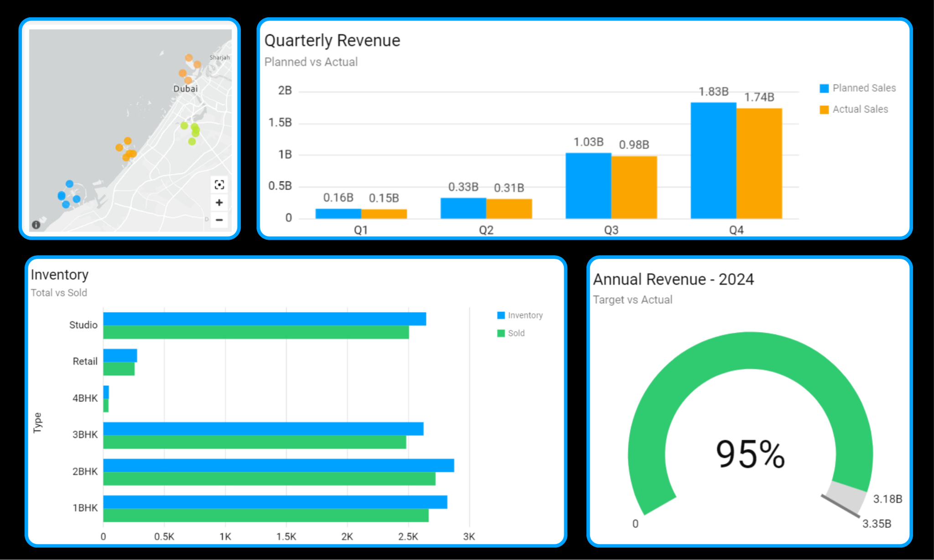Select the Q4 Planned Sales bar
The width and height of the screenshot is (934, 560).
[x=713, y=160]
